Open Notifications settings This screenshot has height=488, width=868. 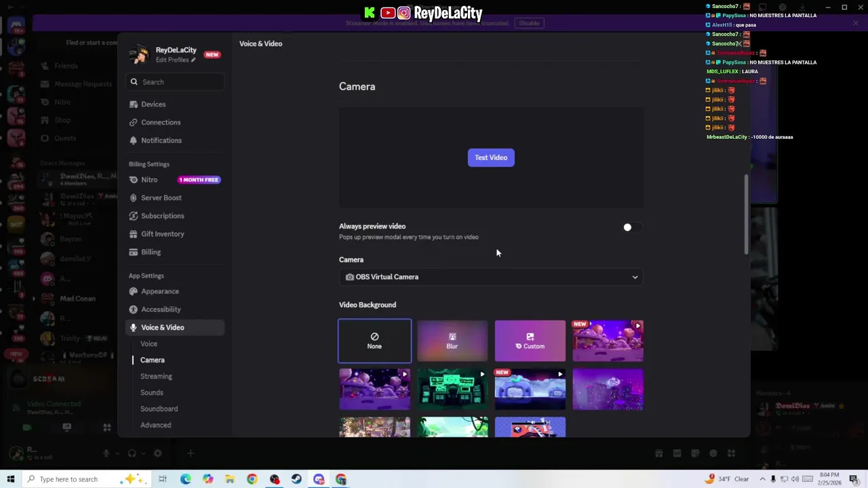point(175,140)
